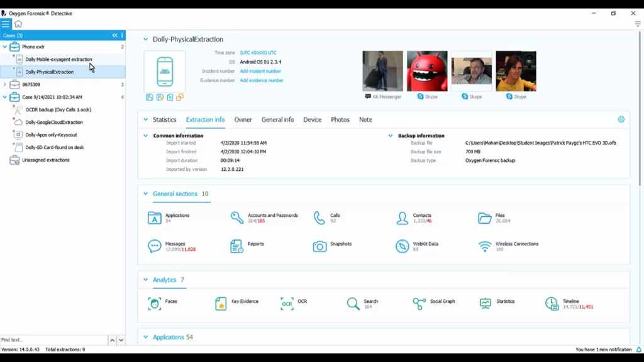
Task: Open the Applications section icon
Action: coord(155,218)
